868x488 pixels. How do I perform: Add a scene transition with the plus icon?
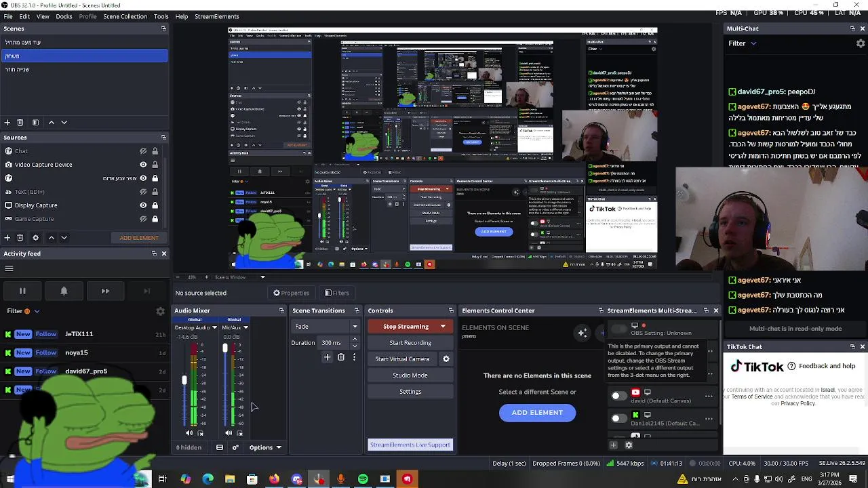pos(328,357)
